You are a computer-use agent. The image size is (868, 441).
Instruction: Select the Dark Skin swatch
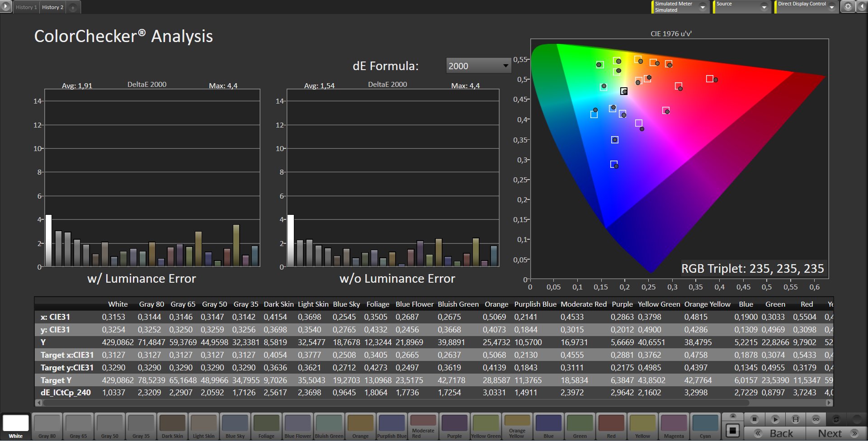(x=172, y=426)
